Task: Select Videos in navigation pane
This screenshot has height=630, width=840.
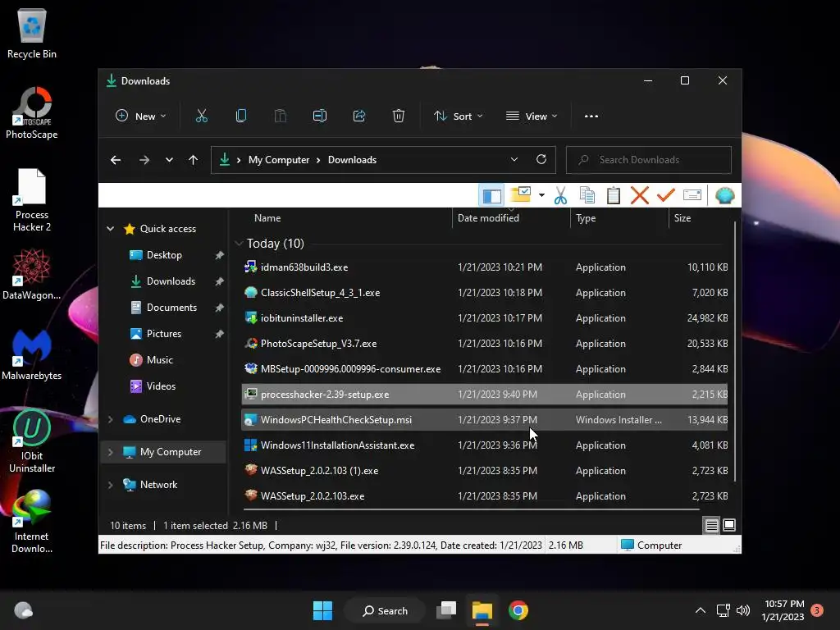Action: point(161,386)
